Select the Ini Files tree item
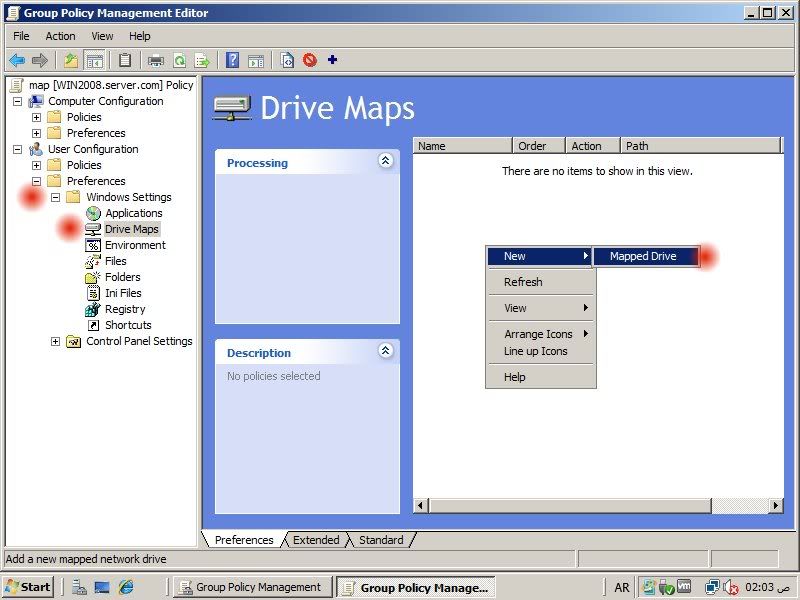The image size is (800, 600). pyautogui.click(x=123, y=293)
